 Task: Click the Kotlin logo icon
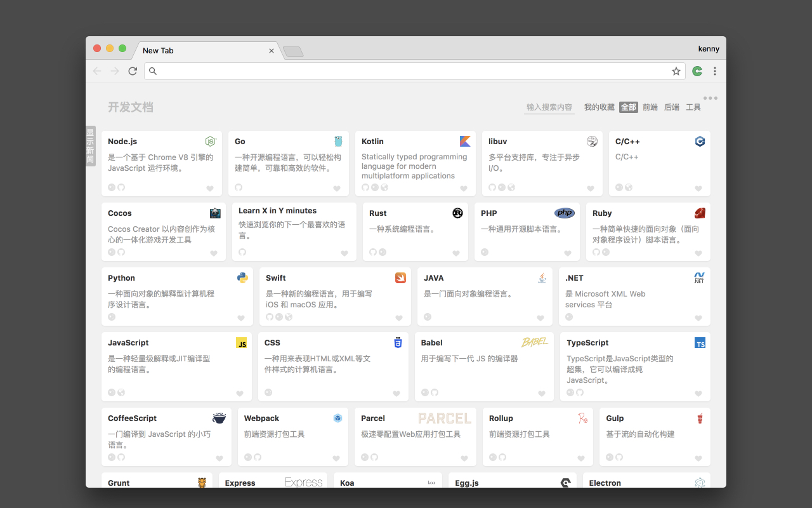(465, 141)
